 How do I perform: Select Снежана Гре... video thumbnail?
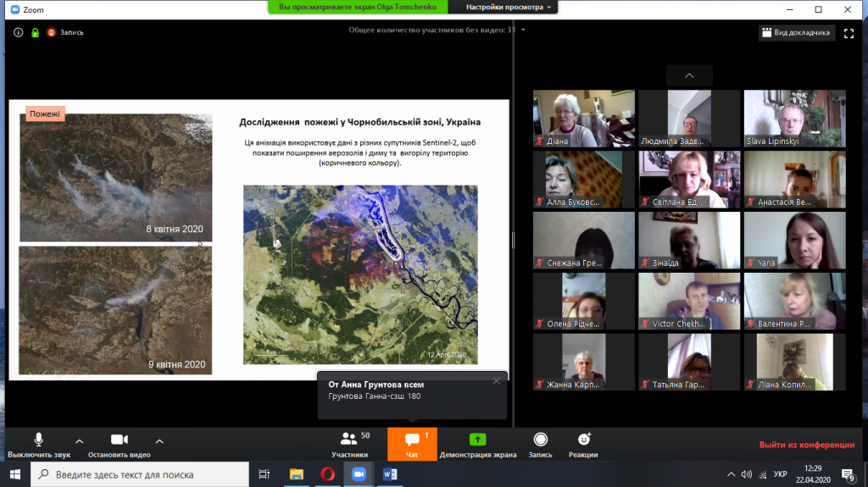pyautogui.click(x=583, y=241)
